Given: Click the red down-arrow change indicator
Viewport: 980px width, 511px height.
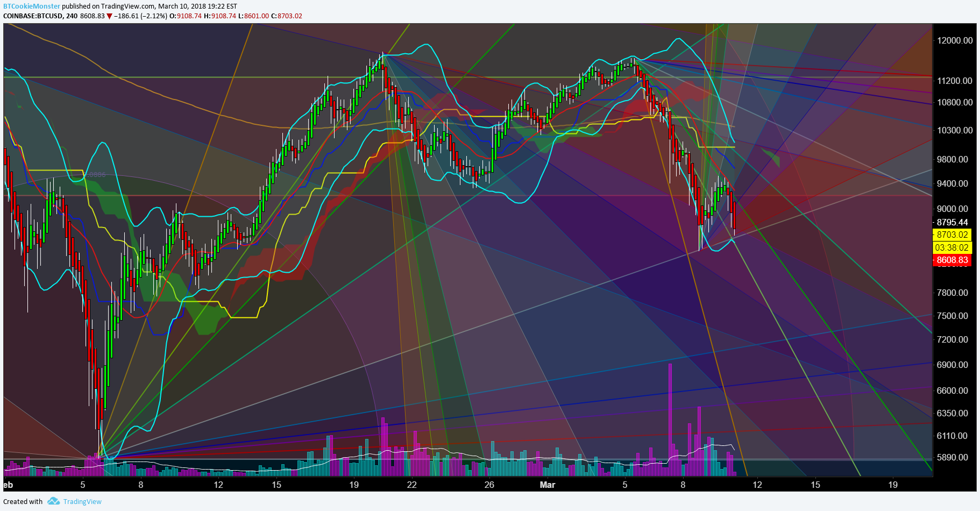Looking at the screenshot, I should pos(109,16).
